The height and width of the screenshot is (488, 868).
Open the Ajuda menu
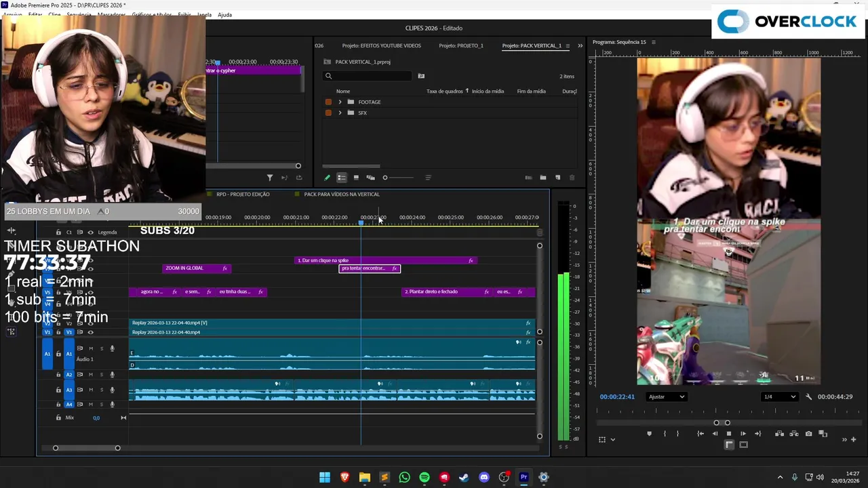(225, 15)
